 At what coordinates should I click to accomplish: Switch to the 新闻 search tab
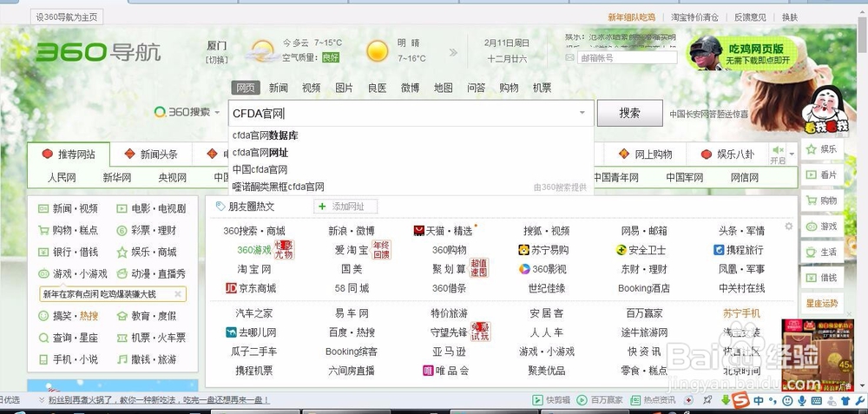tap(279, 88)
